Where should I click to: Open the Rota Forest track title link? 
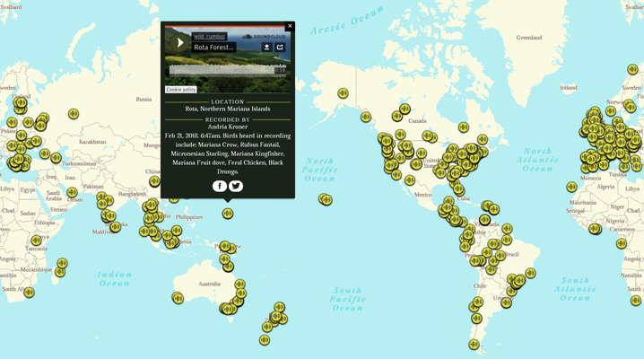214,48
